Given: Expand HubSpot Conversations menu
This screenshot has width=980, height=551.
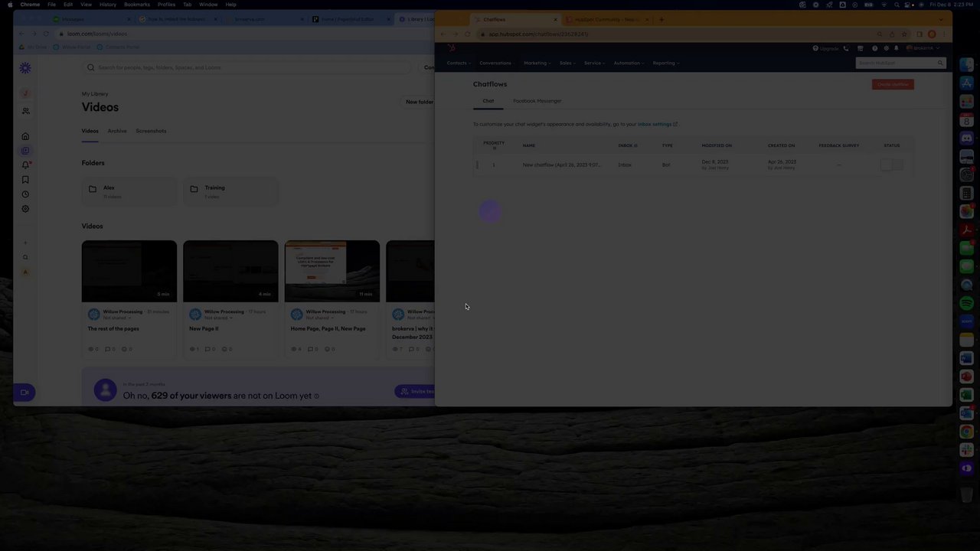Looking at the screenshot, I should [x=497, y=63].
